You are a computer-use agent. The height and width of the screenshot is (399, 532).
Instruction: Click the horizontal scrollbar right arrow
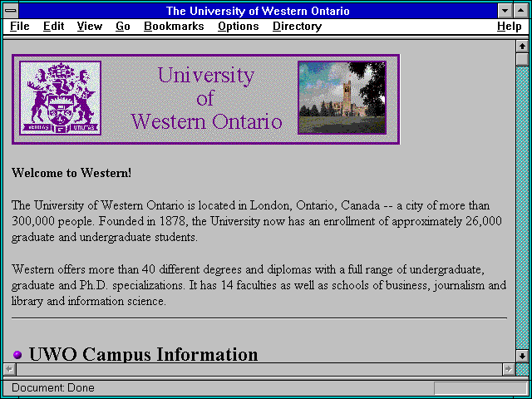pyautogui.click(x=508, y=369)
